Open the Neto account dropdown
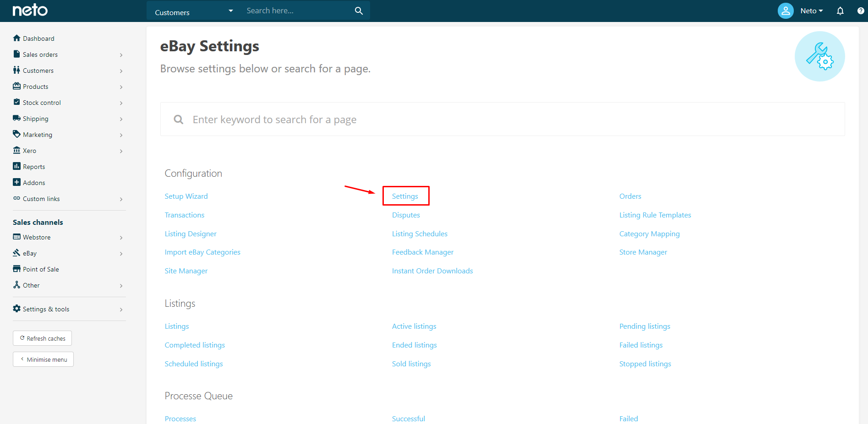 click(811, 11)
